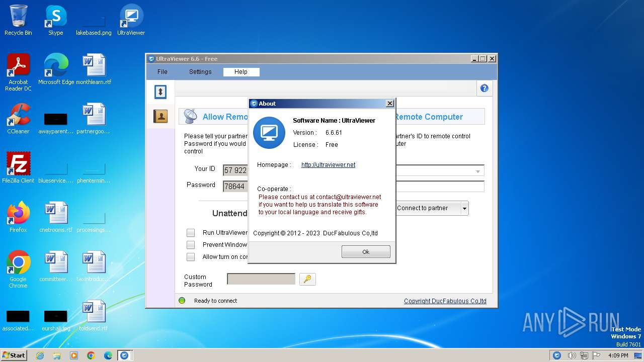Viewport: 644px width, 362px height.
Task: Click the volume speaker tray icon
Action: click(572, 355)
